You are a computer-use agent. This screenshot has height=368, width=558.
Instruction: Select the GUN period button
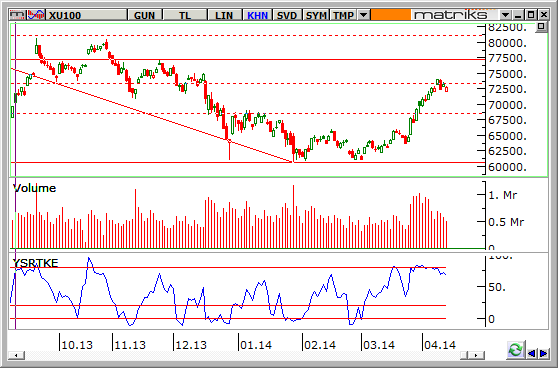pyautogui.click(x=144, y=15)
